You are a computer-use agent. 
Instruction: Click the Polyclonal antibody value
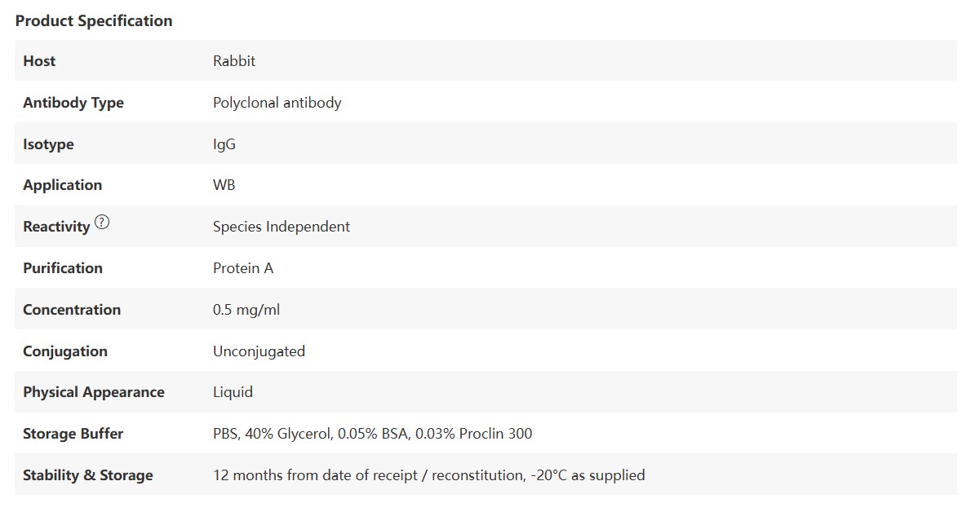coord(277,103)
